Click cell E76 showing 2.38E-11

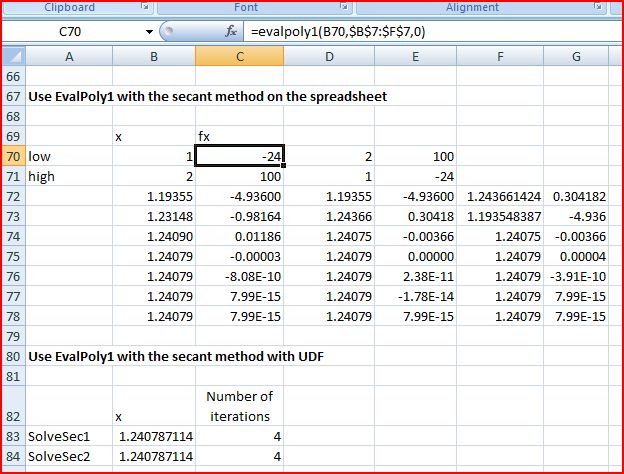point(415,276)
